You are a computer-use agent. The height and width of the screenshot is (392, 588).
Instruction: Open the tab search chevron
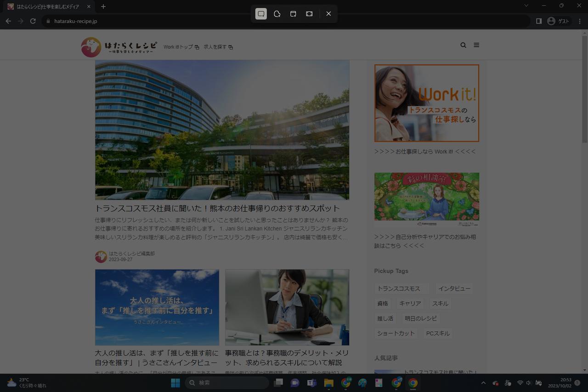tap(526, 6)
